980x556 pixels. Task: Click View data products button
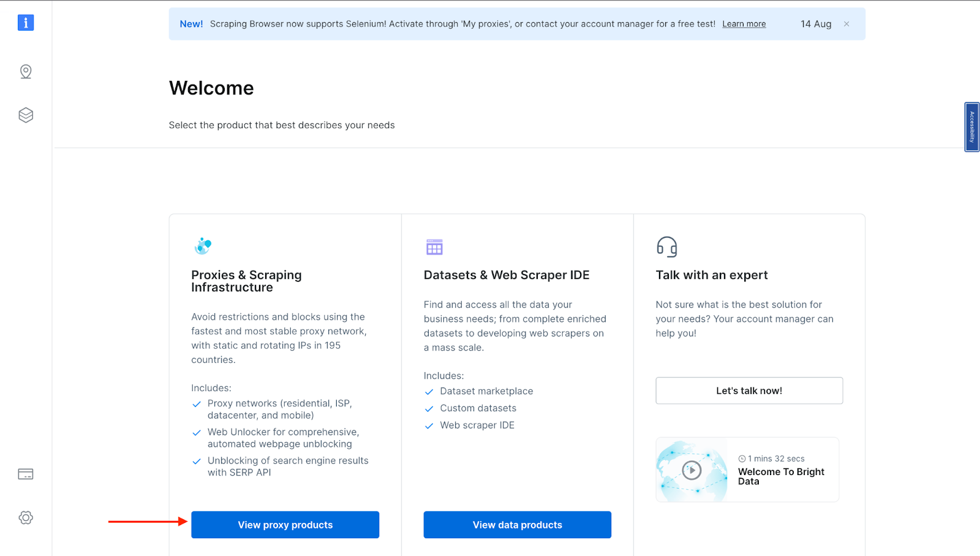517,525
